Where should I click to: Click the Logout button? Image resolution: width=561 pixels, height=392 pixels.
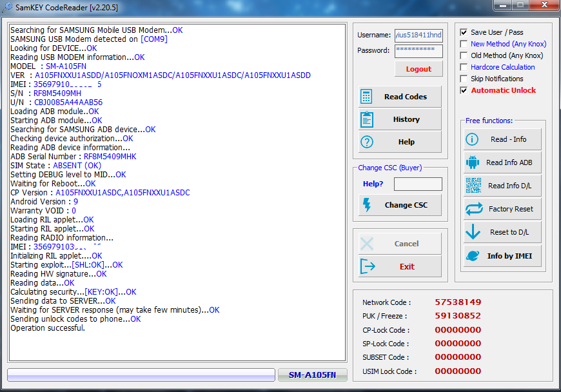click(x=418, y=69)
